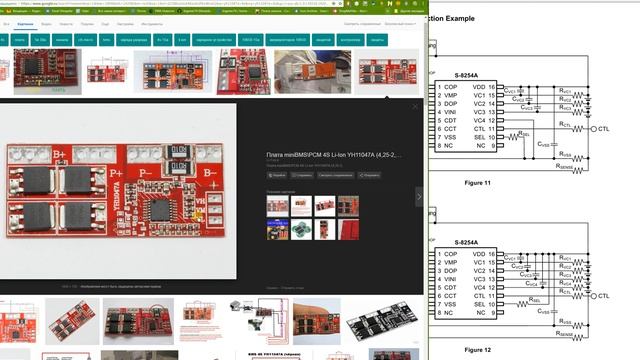Select the 'зарядное устройство' suggestion chip
The image size is (640, 360).
click(214, 40)
